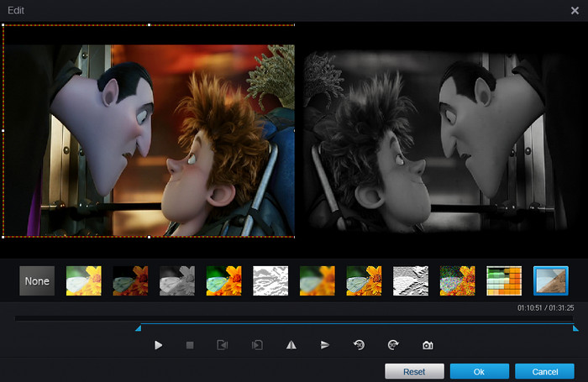Close the Edit window

(575, 11)
